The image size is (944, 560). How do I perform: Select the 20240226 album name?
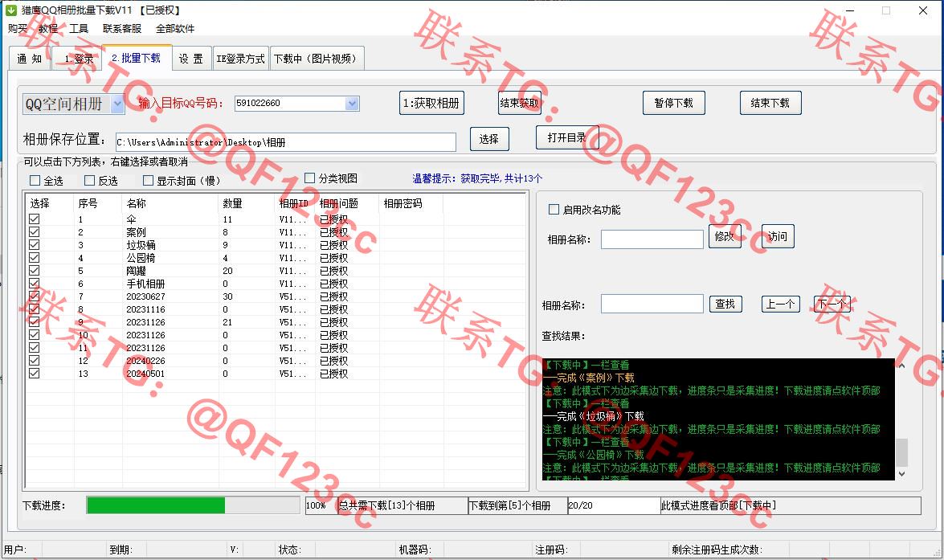click(x=145, y=361)
